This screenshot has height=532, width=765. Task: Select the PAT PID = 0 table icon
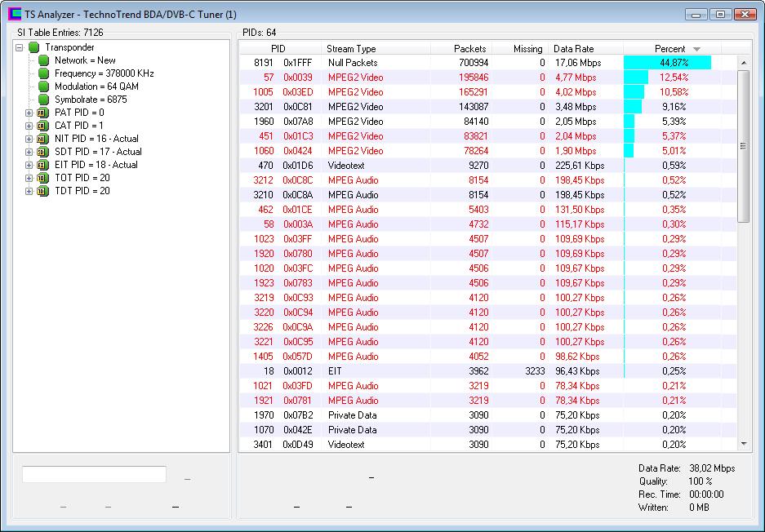(43, 113)
